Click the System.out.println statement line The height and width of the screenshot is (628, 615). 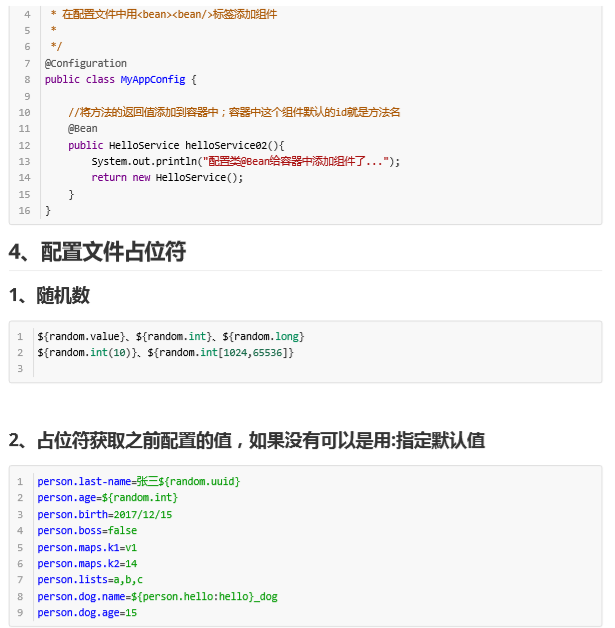[245, 161]
